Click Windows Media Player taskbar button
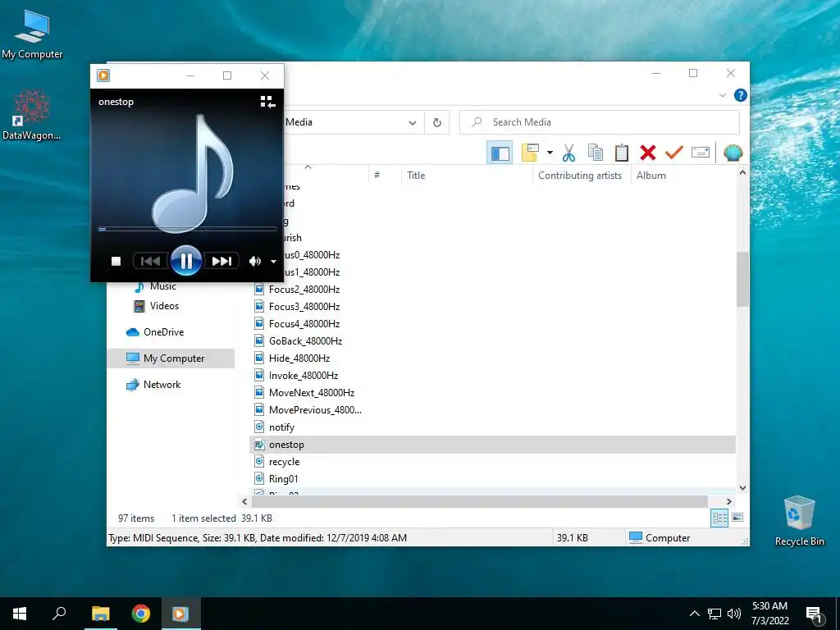840x630 pixels. tap(180, 614)
